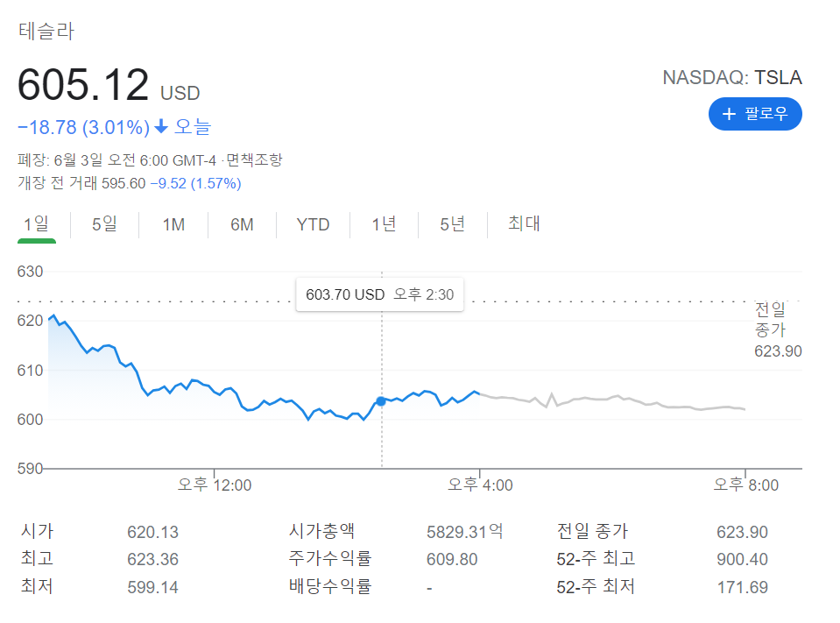Click the 오후 4:00 axis label
Image resolution: width=840 pixels, height=623 pixels.
(x=480, y=485)
